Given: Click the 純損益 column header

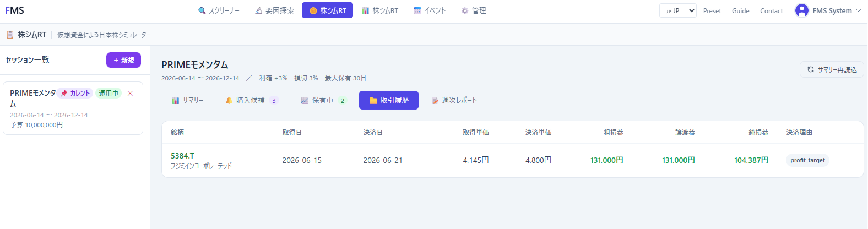Looking at the screenshot, I should pos(758,133).
